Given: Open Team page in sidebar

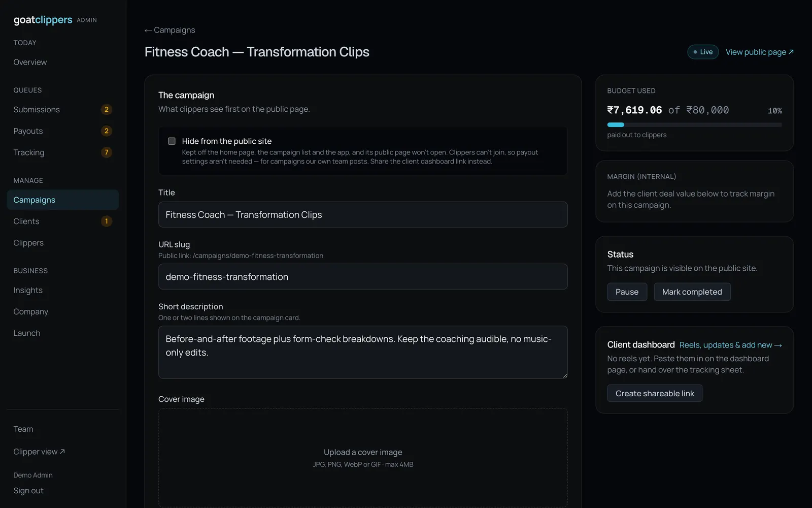Looking at the screenshot, I should pyautogui.click(x=63, y=429).
